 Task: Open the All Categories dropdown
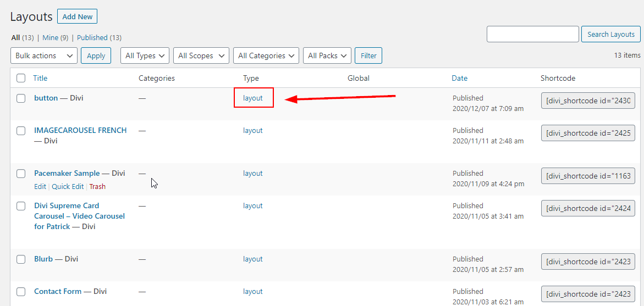point(266,55)
